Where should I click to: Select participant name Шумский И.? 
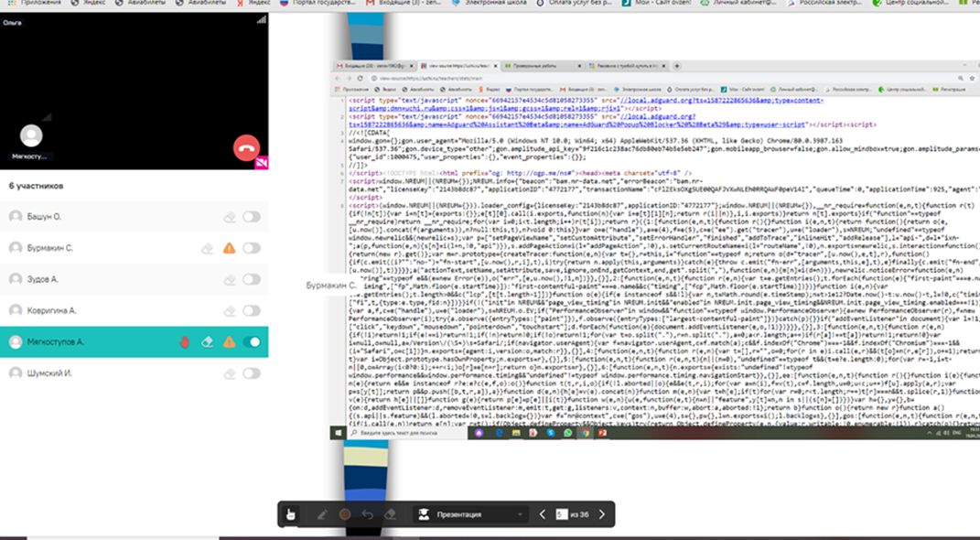[49, 373]
